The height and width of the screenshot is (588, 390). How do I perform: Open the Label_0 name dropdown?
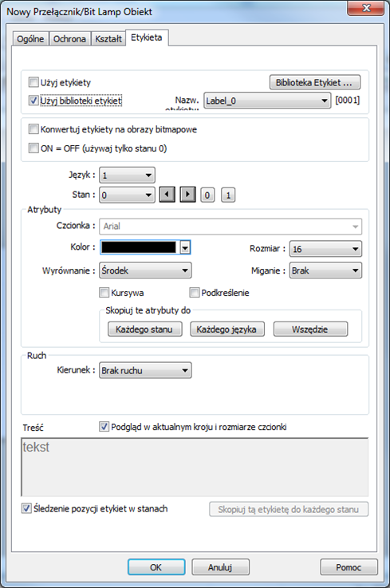click(267, 101)
